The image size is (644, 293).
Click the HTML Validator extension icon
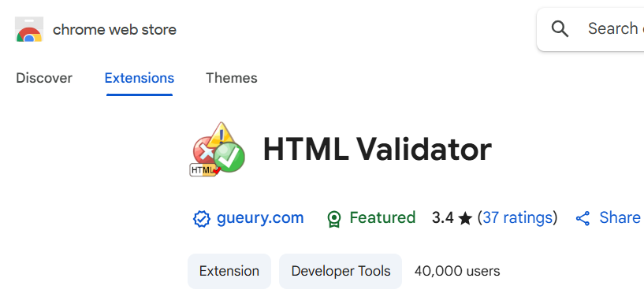[x=218, y=150]
